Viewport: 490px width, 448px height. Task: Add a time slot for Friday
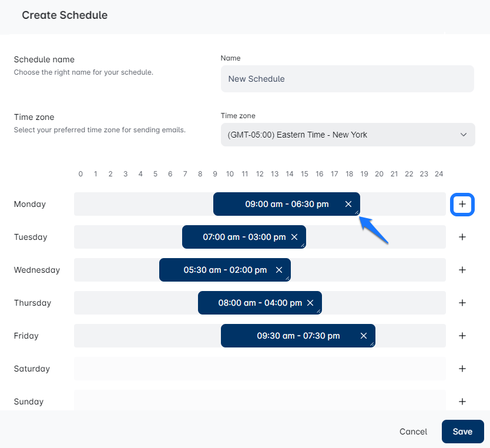[x=462, y=336]
